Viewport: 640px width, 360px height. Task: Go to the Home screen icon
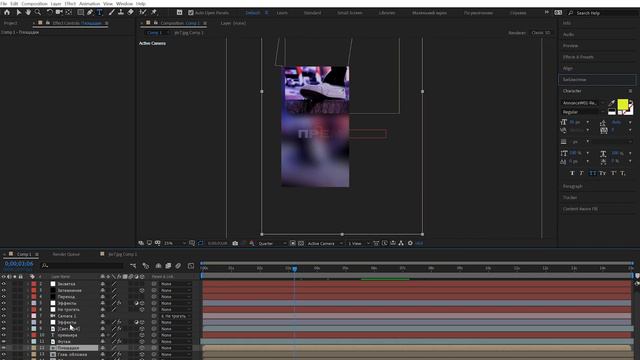7,13
